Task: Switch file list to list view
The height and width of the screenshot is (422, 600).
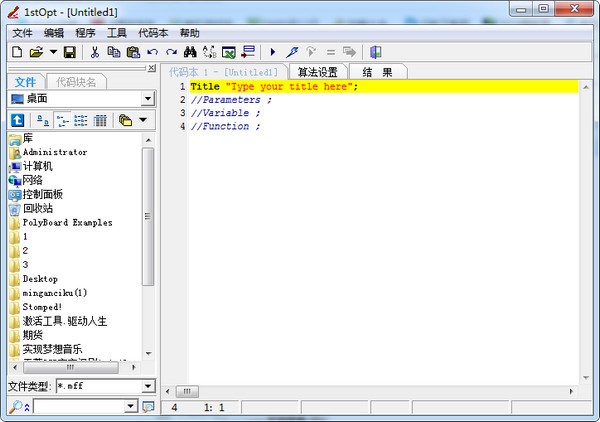Action: [x=81, y=120]
